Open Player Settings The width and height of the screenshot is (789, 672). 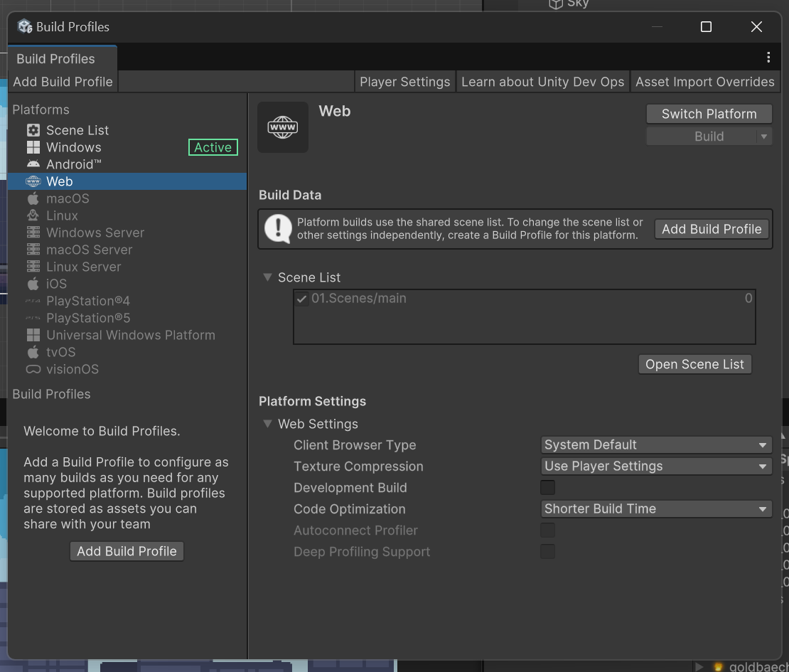tap(404, 82)
